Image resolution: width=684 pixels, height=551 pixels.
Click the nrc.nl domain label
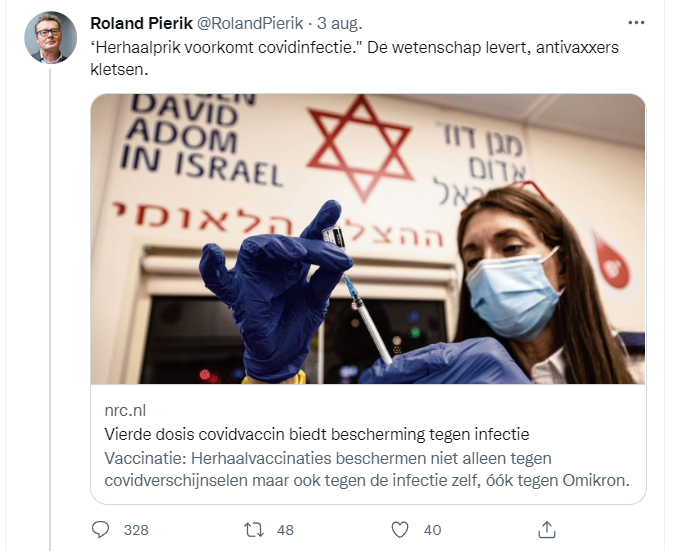(x=125, y=411)
